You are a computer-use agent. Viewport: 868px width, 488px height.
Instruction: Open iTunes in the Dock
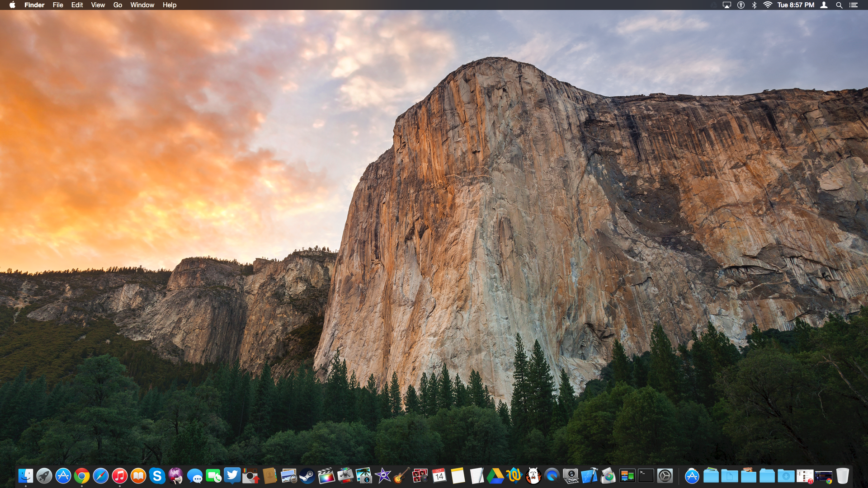point(119,476)
